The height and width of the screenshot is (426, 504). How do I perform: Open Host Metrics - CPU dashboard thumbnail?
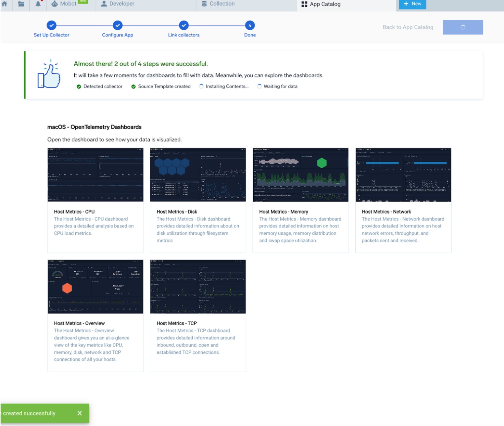tap(96, 175)
